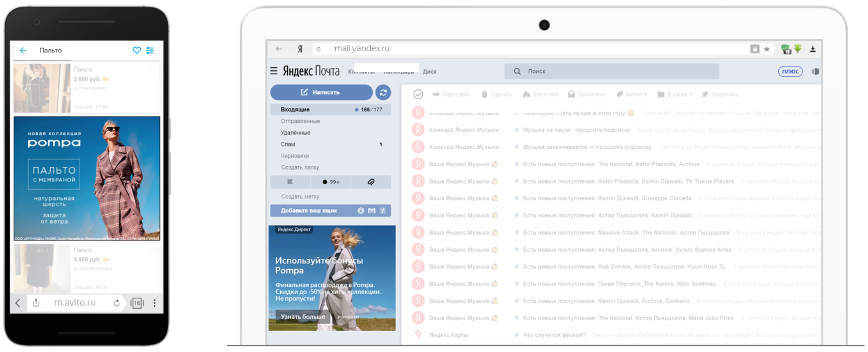The height and width of the screenshot is (352, 868).
Task: Click Это спам! in the toolbar
Action: 540,94
